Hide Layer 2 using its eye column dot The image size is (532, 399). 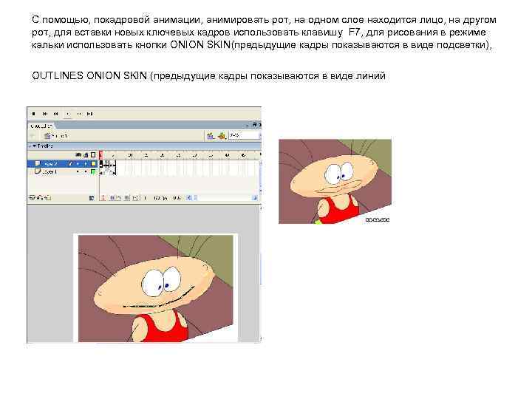point(78,164)
